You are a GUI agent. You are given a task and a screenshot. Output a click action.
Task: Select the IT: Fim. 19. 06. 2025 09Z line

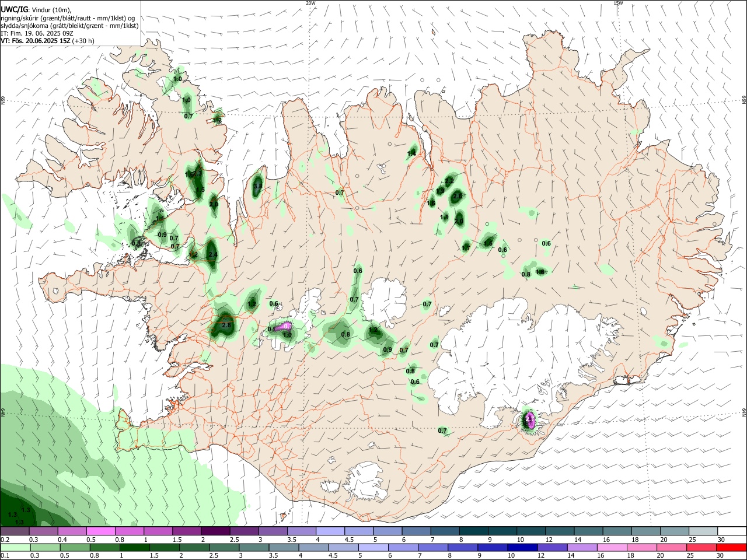point(37,33)
